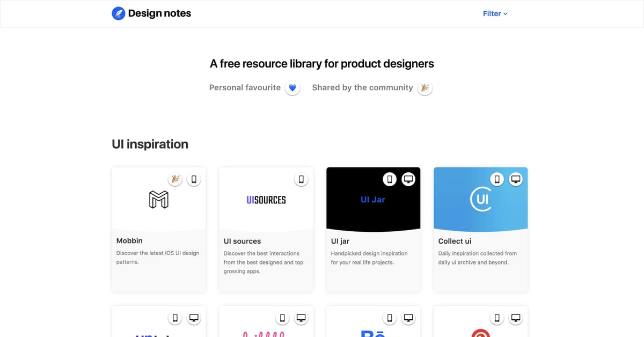This screenshot has width=644, height=337.
Task: Click the "Personal favourite" label text
Action: coord(245,87)
